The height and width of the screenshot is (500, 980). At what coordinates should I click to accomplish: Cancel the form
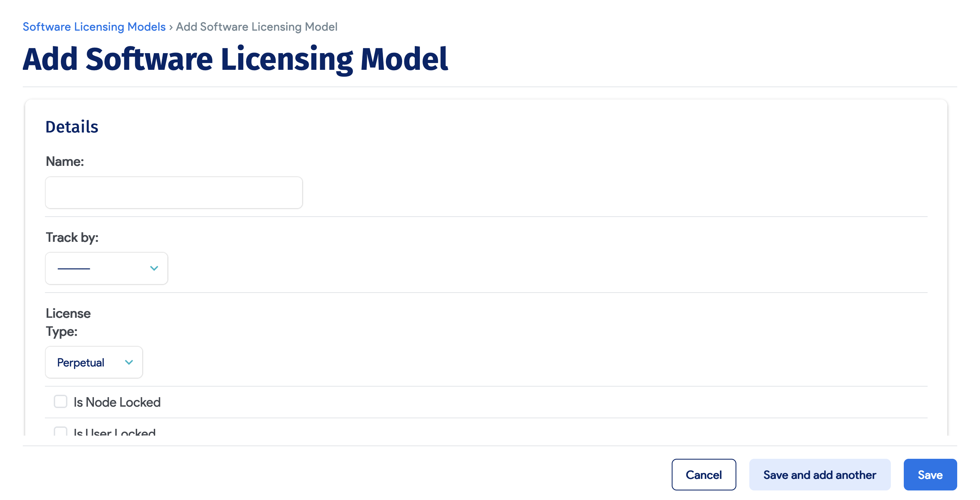(x=703, y=474)
